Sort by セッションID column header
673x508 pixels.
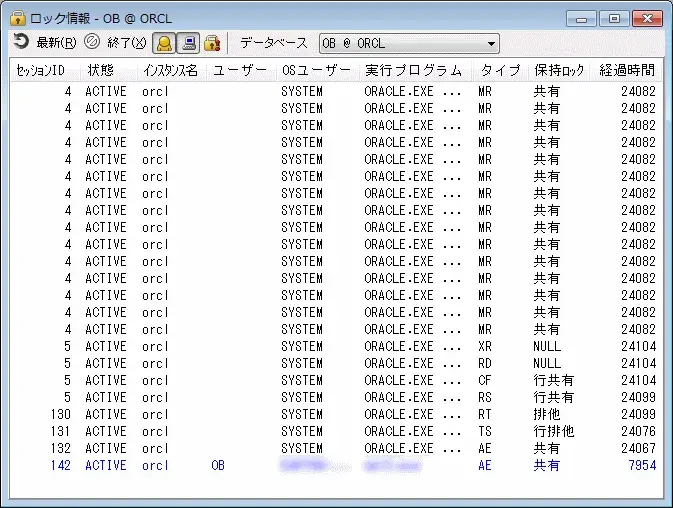(x=41, y=71)
